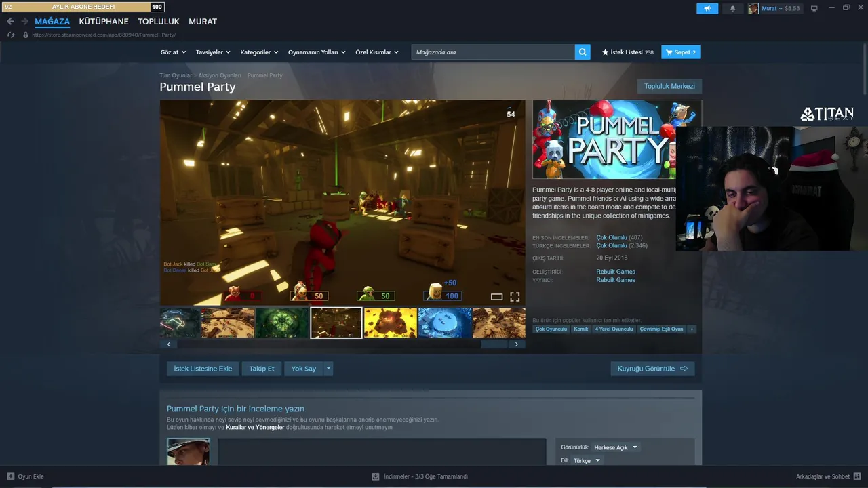Viewport: 868px width, 488px height.
Task: Select the highlighted barn thumbnail
Action: pyautogui.click(x=336, y=323)
